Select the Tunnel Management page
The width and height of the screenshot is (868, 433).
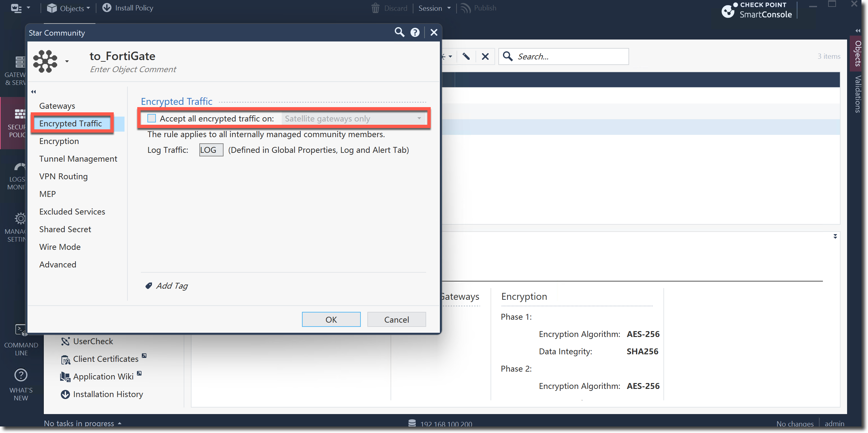point(78,159)
